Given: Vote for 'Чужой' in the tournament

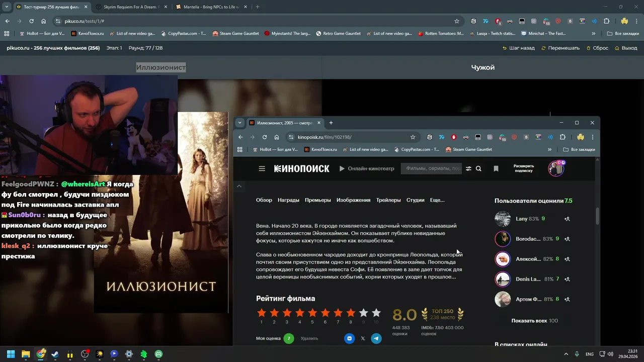Looking at the screenshot, I should tap(483, 67).
